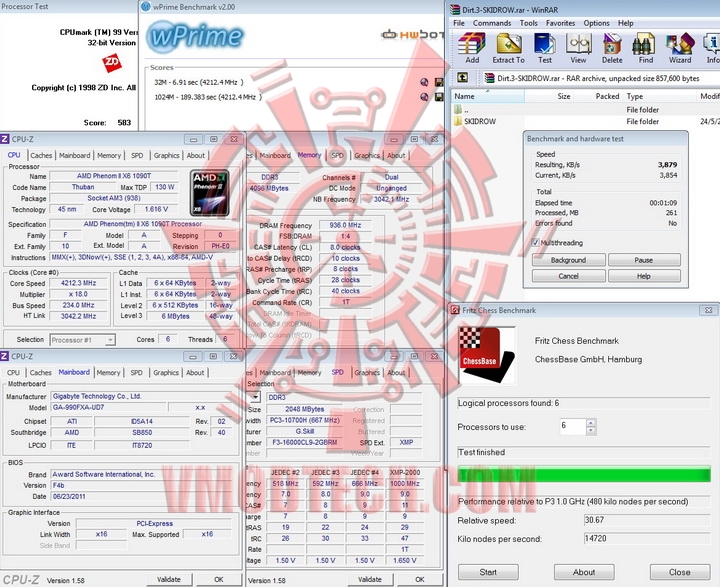Click the Fritz benchmark green progress bar

tap(584, 474)
